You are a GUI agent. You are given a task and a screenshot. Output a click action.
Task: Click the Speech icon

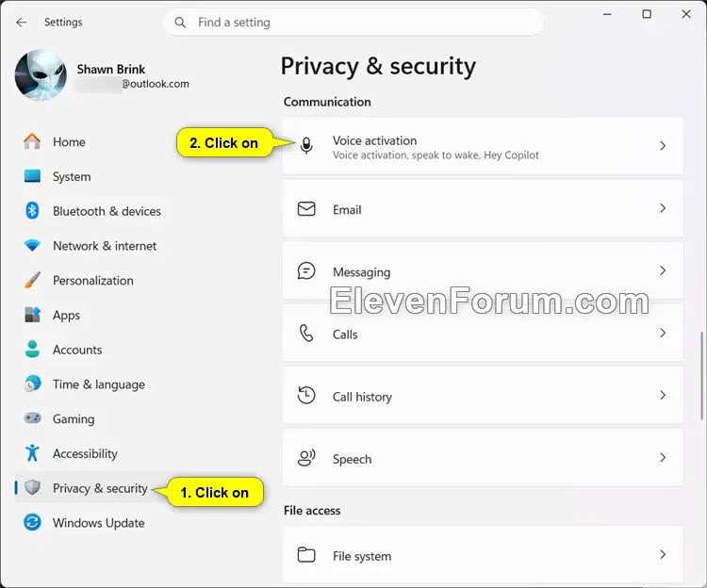coord(306,458)
